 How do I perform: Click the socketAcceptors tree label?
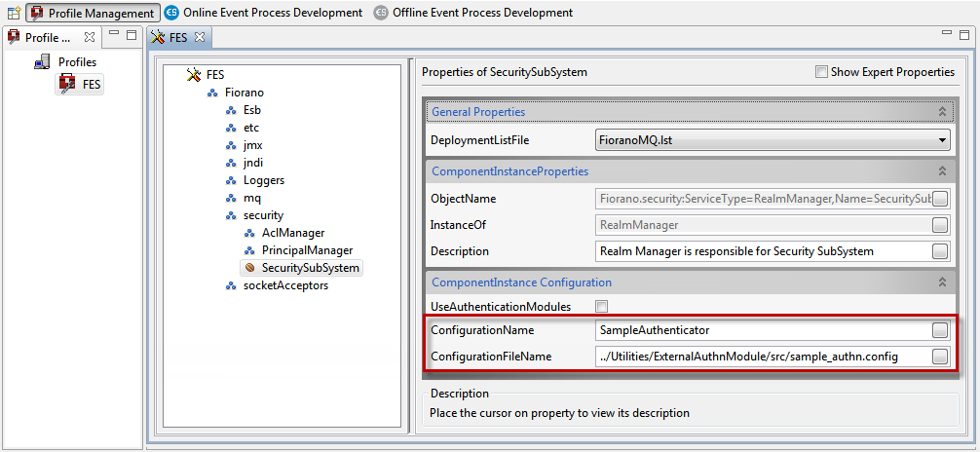(x=285, y=285)
